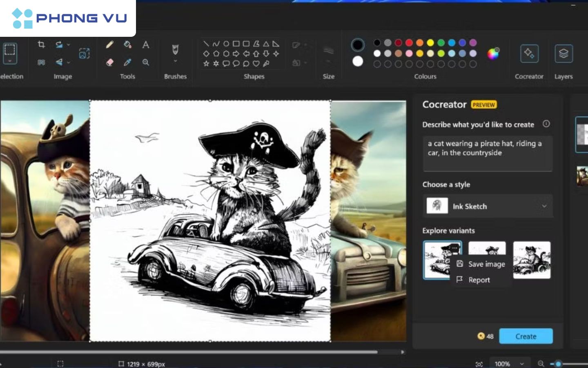Select the Fill bucket tool
The image size is (588, 368).
127,45
